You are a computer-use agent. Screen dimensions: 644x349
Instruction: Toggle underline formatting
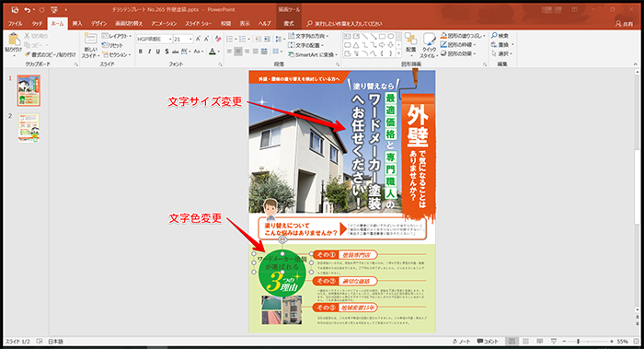[157, 52]
